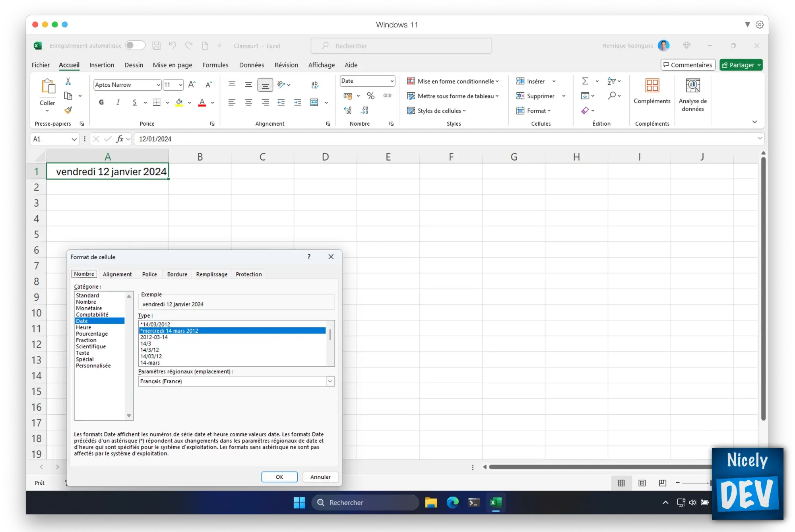Click Annuler in Format de cellule

(x=320, y=477)
